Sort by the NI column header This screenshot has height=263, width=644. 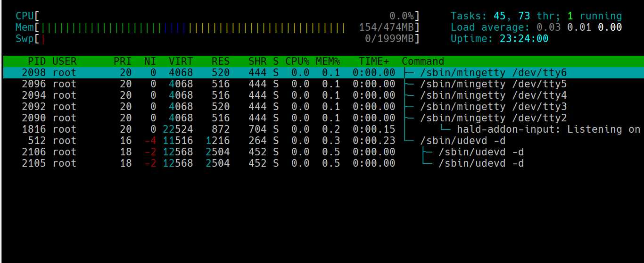[x=150, y=61]
